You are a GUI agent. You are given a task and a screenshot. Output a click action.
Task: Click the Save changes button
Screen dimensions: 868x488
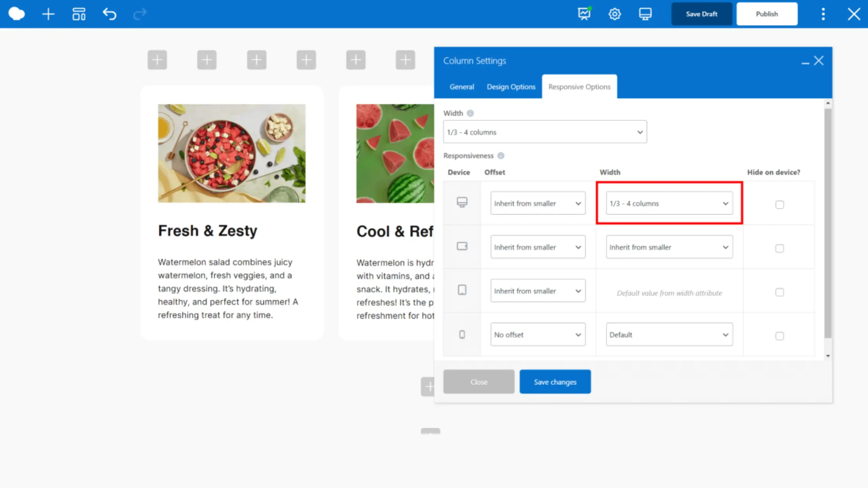[x=555, y=382]
